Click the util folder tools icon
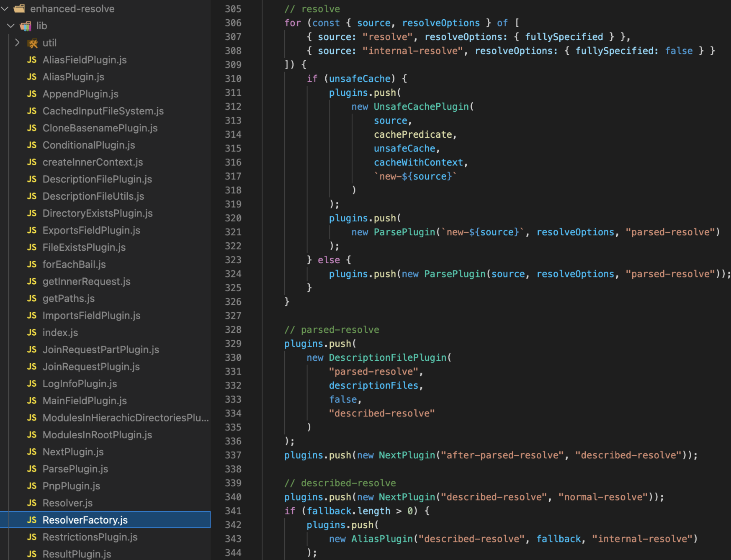The image size is (731, 560). (x=32, y=43)
